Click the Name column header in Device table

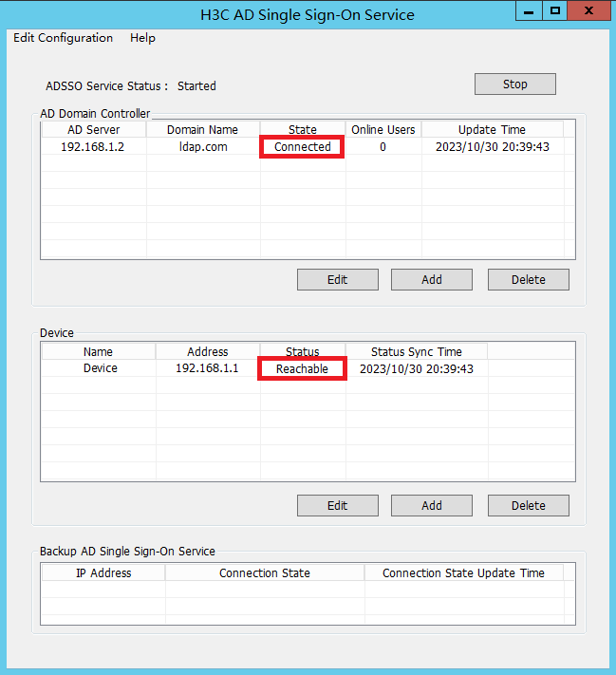click(x=98, y=351)
